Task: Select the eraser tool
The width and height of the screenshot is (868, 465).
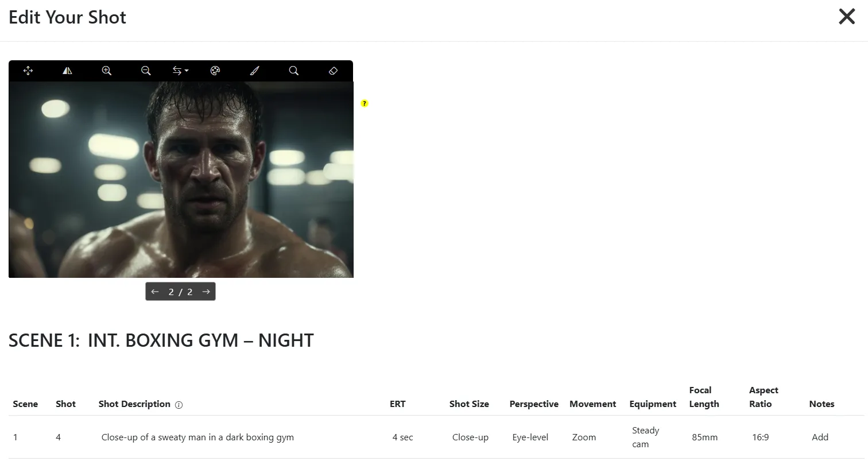Action: click(x=333, y=71)
